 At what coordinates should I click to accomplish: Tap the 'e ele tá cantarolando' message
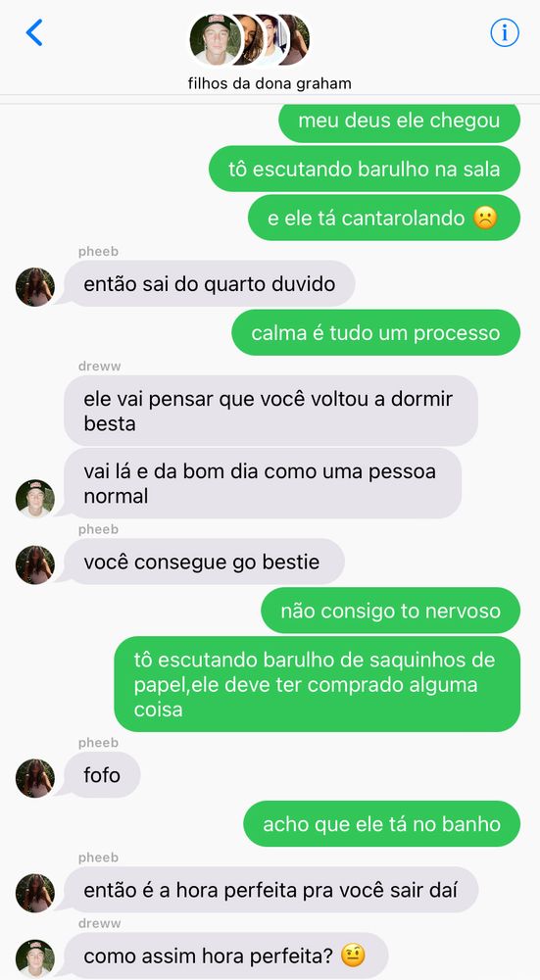384,218
